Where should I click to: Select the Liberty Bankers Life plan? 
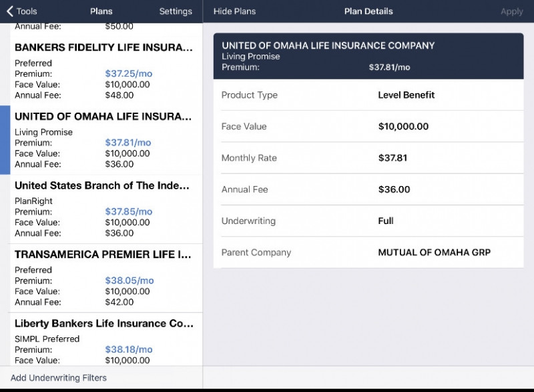[x=106, y=339]
